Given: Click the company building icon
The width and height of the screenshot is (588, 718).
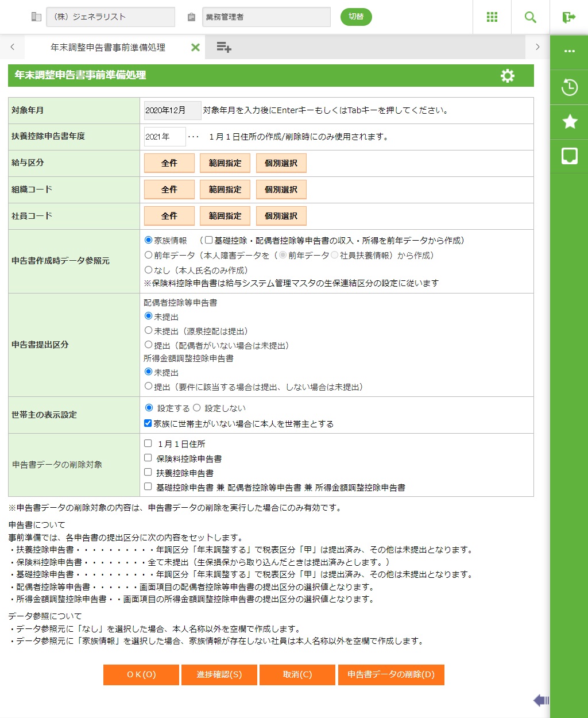Looking at the screenshot, I should [36, 17].
